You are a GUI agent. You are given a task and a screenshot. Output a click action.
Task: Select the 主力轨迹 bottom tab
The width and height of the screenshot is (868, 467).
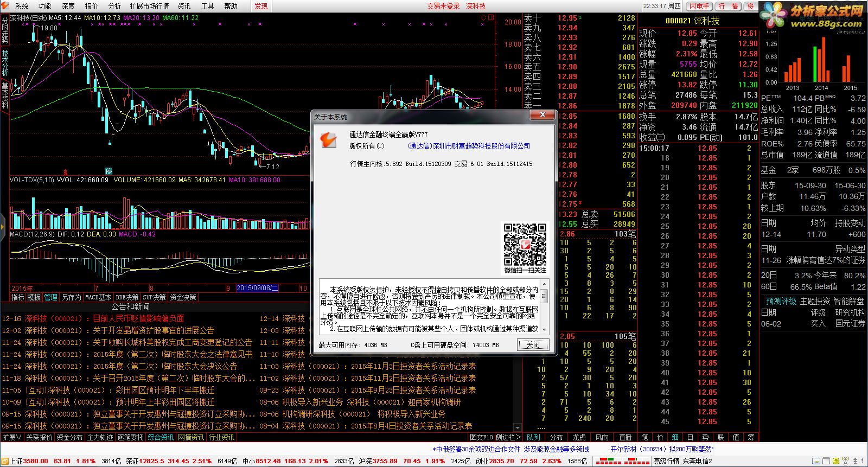(100, 437)
